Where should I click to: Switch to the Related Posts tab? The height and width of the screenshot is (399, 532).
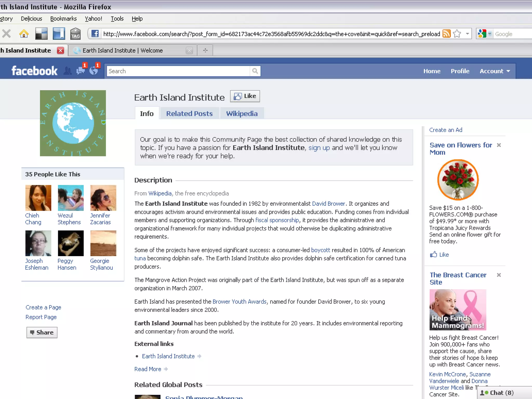tap(189, 114)
